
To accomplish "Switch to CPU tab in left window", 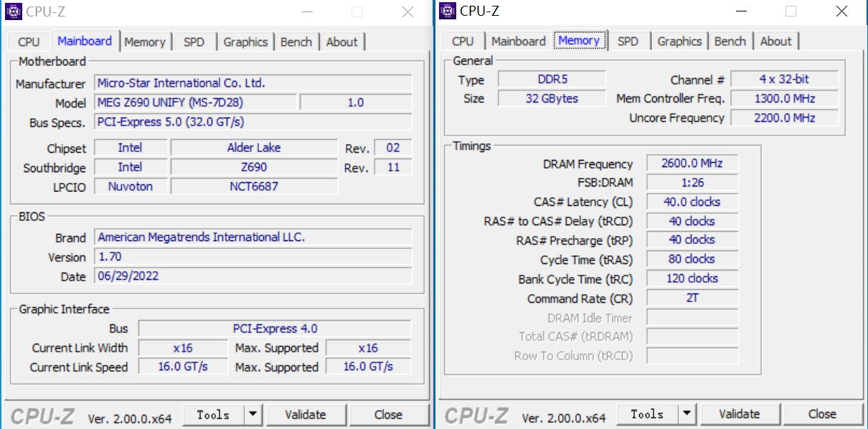I will [x=29, y=42].
